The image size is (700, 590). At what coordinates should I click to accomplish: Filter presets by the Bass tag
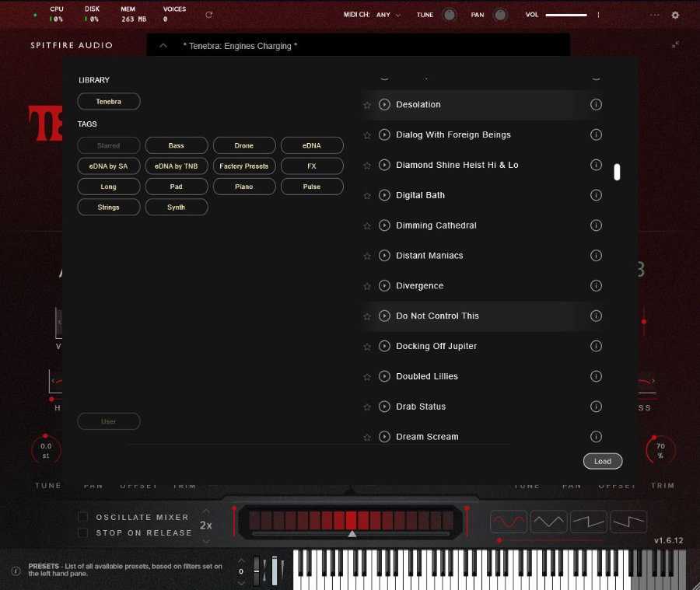point(177,145)
